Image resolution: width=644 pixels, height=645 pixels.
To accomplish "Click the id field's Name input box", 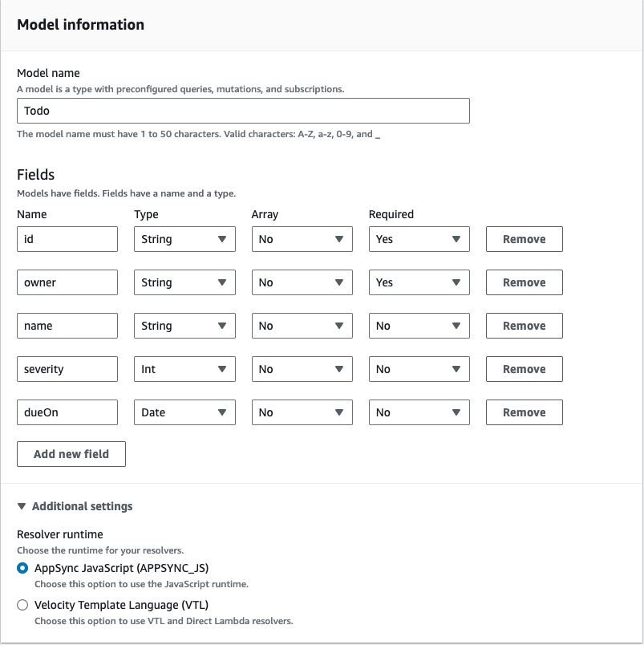I will 67,238.
